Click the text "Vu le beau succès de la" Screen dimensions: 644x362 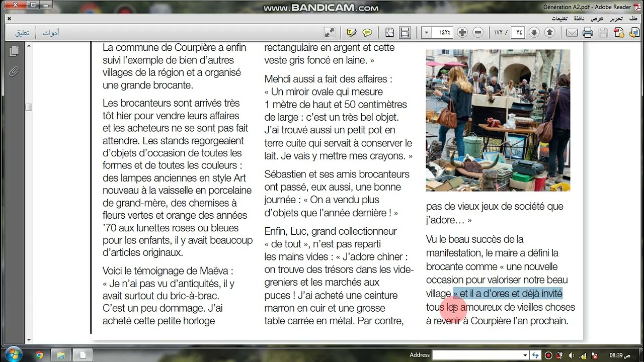(475, 239)
